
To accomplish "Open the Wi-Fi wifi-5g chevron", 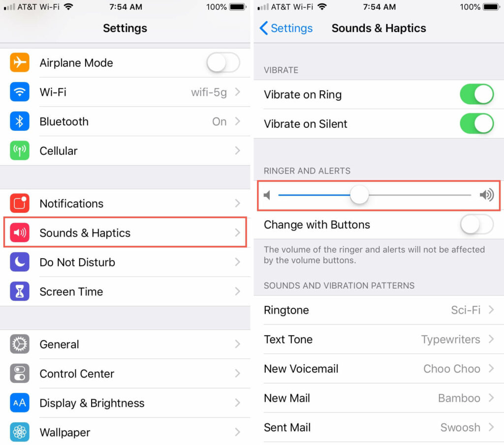I will [x=238, y=92].
